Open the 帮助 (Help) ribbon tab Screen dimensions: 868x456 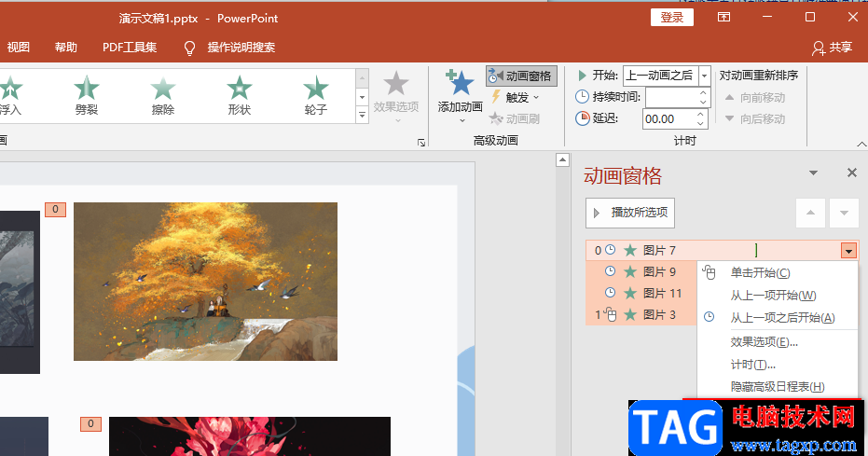66,48
